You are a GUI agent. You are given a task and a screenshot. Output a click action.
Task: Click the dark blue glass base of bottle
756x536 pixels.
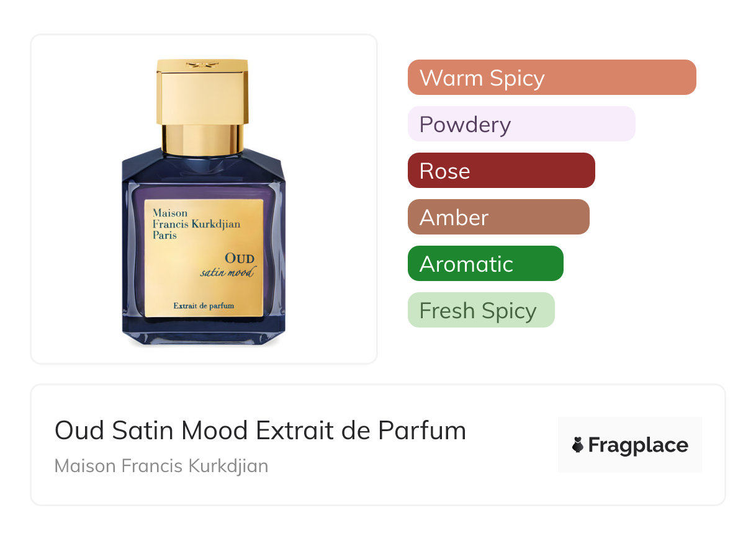tap(204, 332)
